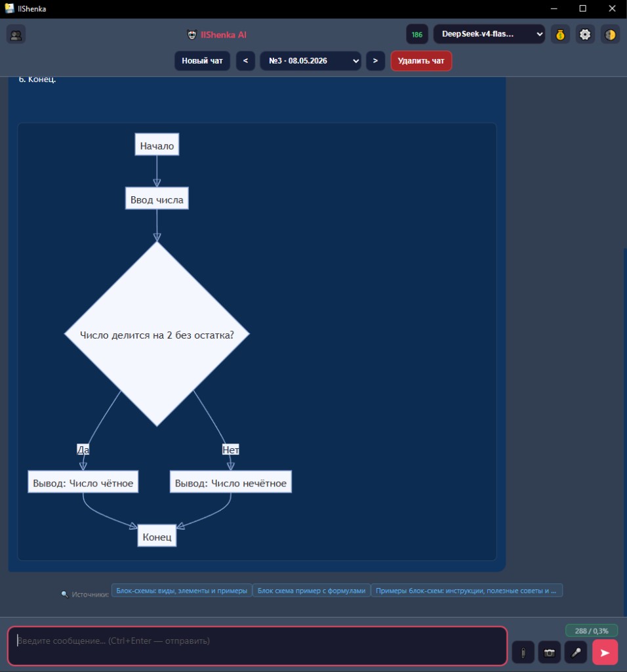627x672 pixels.
Task: Click the 288 / 0,3% token counter
Action: click(x=592, y=631)
